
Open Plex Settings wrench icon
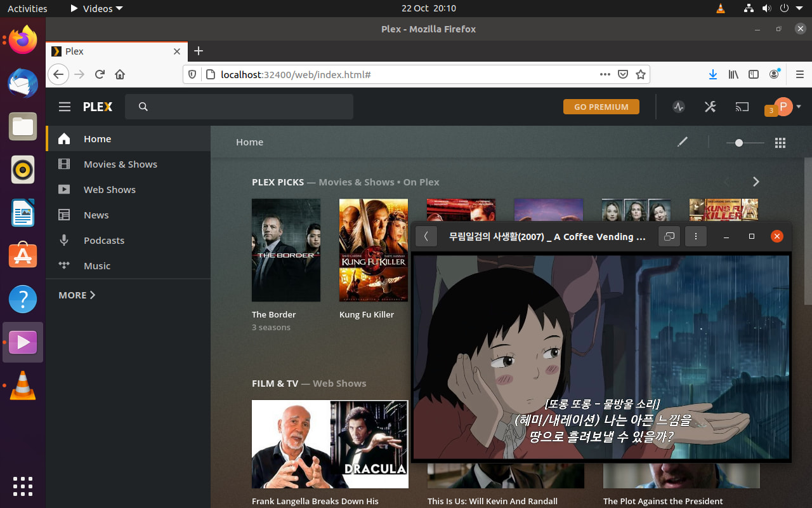(710, 107)
